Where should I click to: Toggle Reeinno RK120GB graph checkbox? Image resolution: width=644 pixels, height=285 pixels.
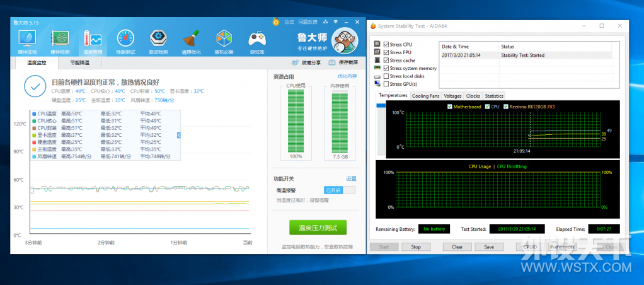[x=506, y=107]
